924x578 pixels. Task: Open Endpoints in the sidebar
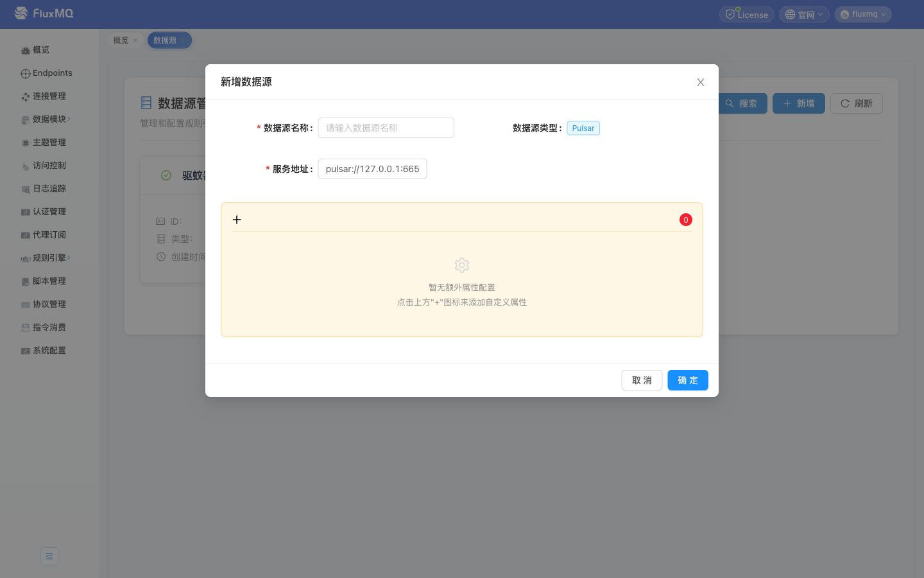(x=51, y=73)
